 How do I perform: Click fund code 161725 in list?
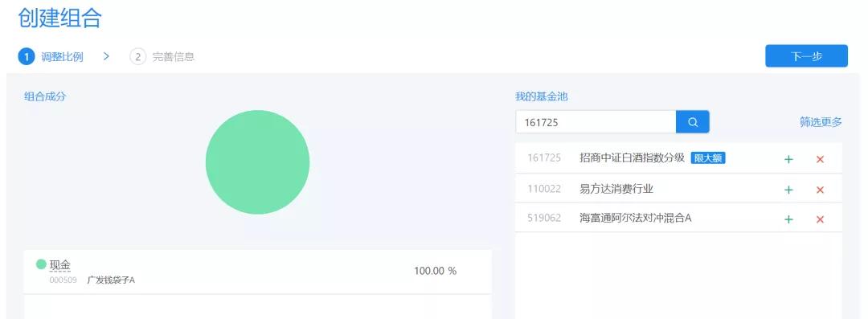[x=544, y=157]
